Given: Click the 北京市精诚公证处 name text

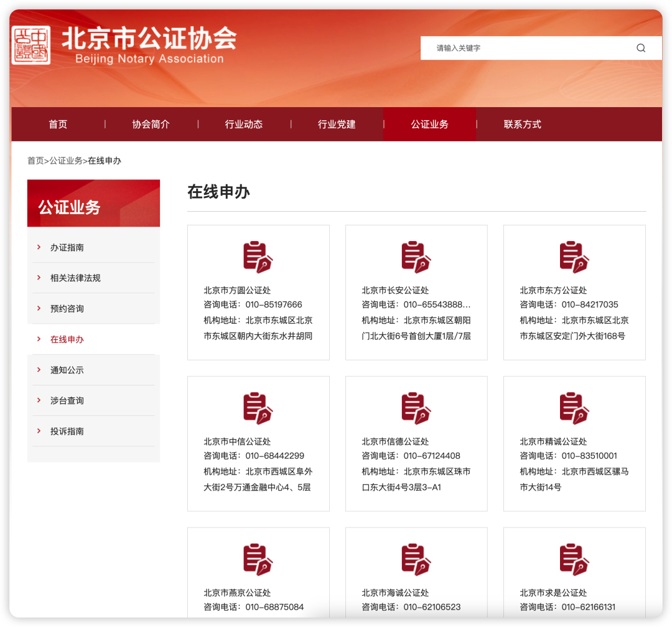Looking at the screenshot, I should [553, 441].
